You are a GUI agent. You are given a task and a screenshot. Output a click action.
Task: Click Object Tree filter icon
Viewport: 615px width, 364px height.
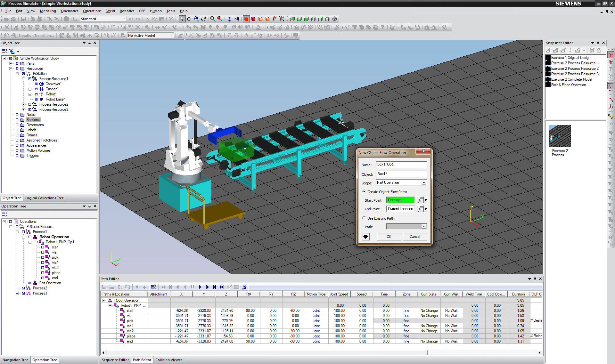coord(12,51)
